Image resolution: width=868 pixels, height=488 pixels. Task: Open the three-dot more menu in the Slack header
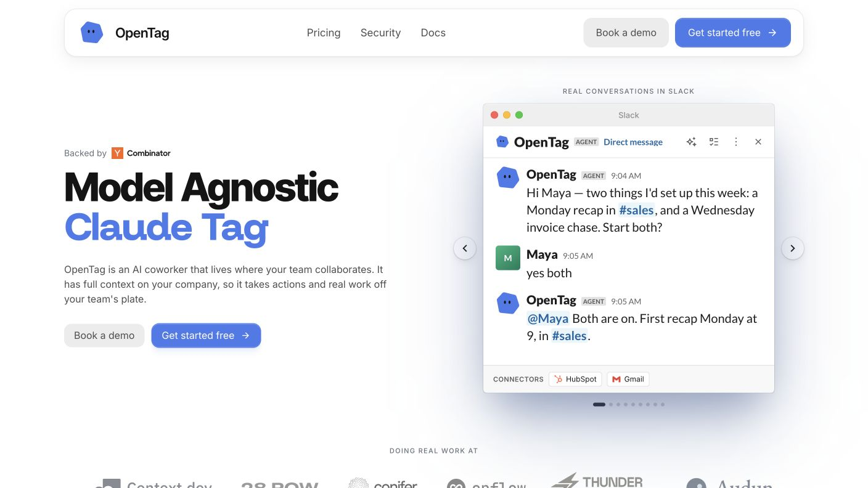tap(736, 142)
